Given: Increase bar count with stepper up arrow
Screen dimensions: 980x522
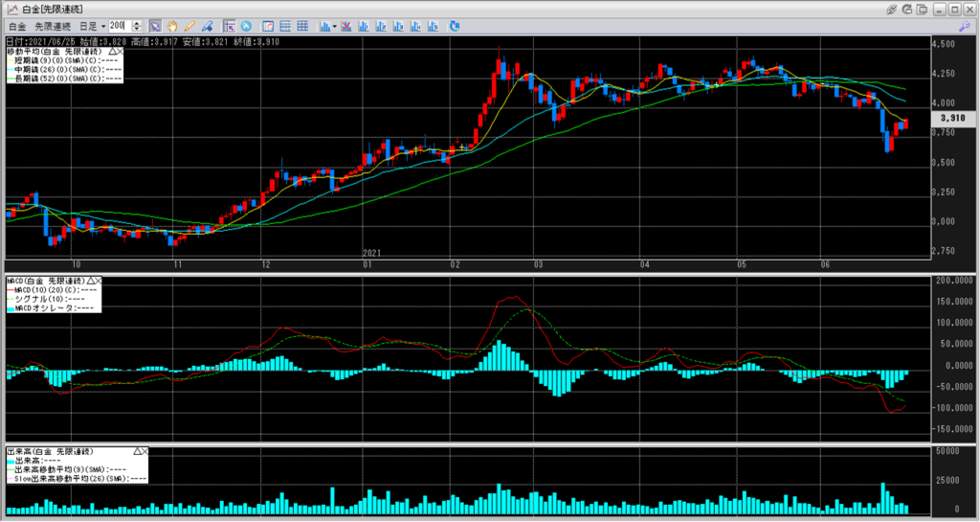Looking at the screenshot, I should click(x=139, y=22).
